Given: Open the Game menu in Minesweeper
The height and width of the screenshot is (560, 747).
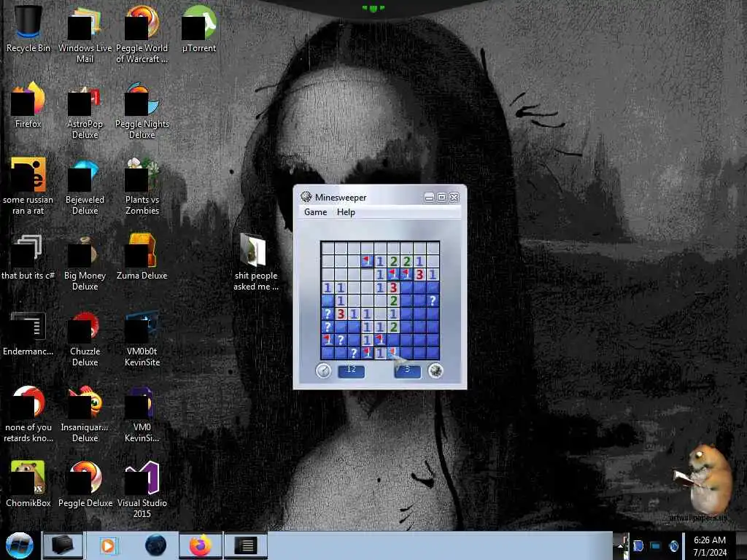Looking at the screenshot, I should (x=315, y=212).
